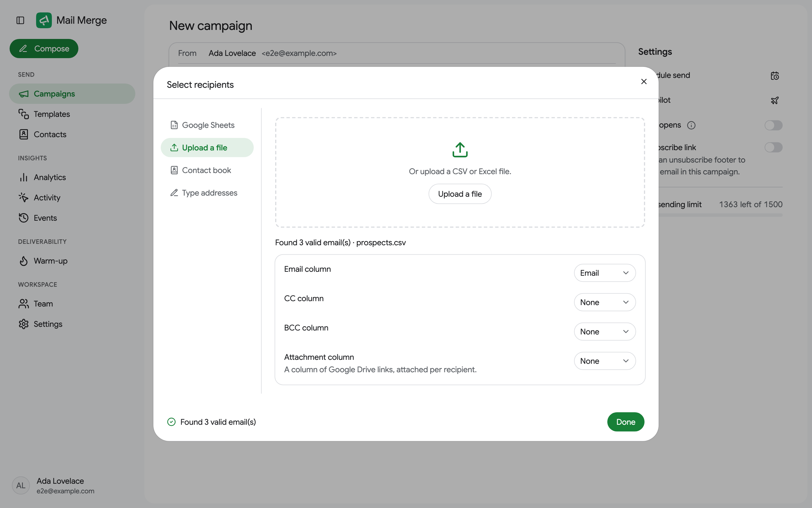This screenshot has width=812, height=508.
Task: Open the schedule send calendar icon
Action: pyautogui.click(x=775, y=76)
